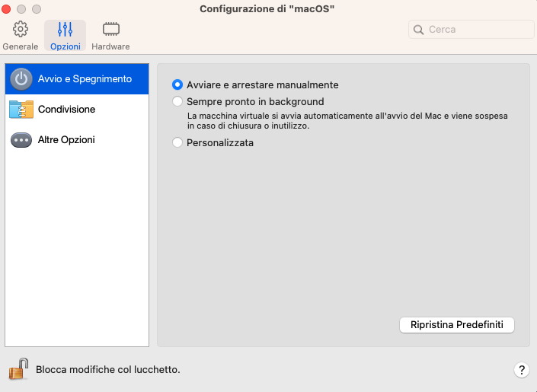Click the padlock icon to lock changes

[x=18, y=369]
